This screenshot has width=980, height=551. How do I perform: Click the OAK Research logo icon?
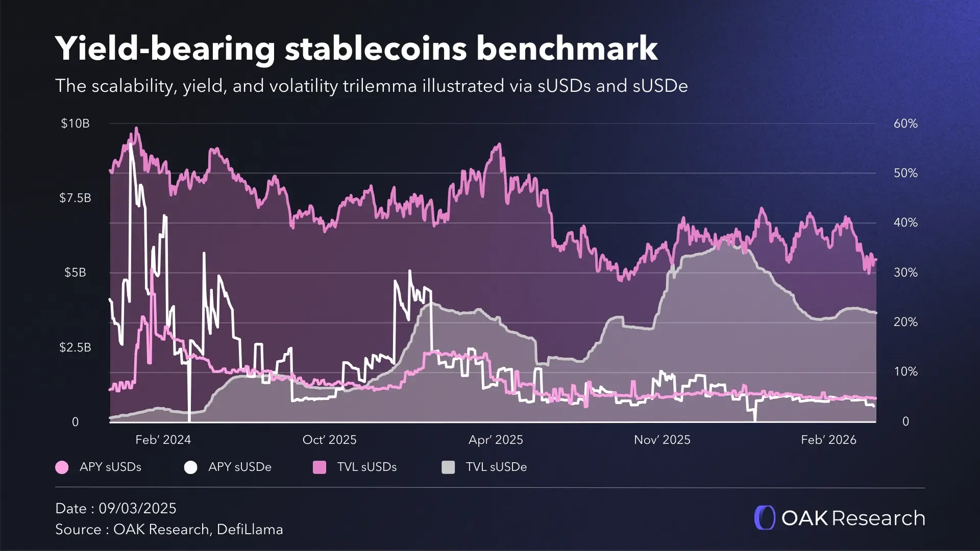pyautogui.click(x=765, y=518)
